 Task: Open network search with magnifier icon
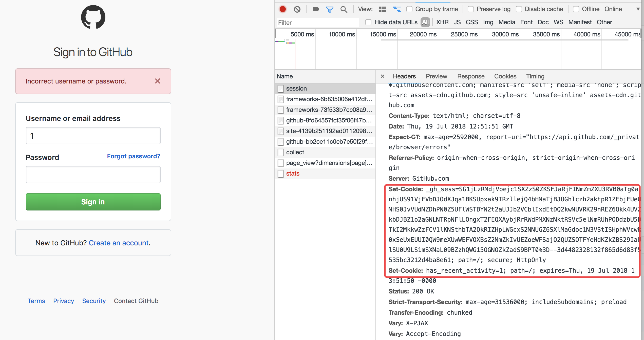pyautogui.click(x=344, y=9)
